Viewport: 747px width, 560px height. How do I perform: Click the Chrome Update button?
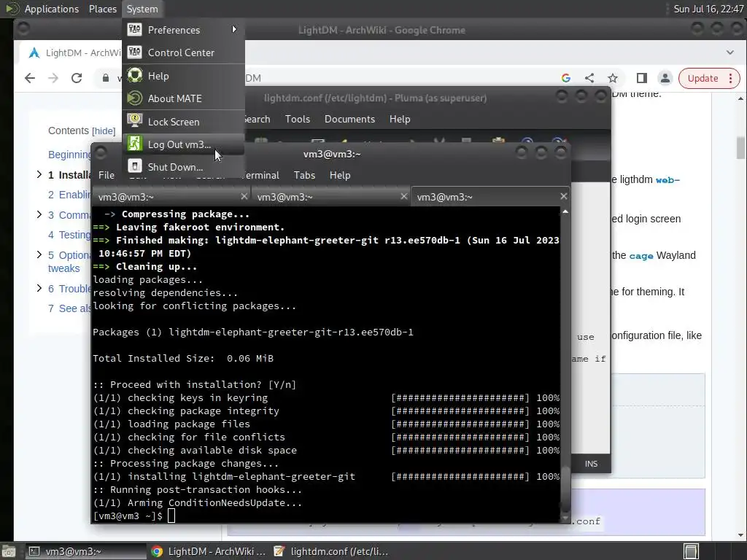[x=709, y=78]
